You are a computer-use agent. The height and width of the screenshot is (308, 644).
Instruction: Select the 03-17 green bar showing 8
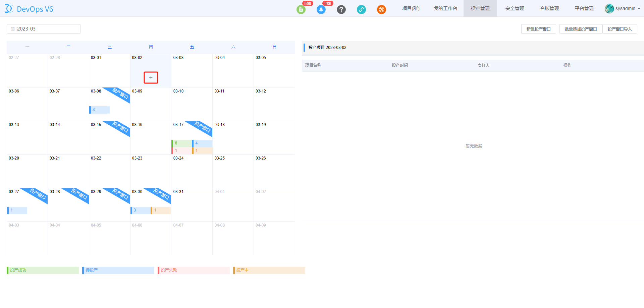click(181, 143)
